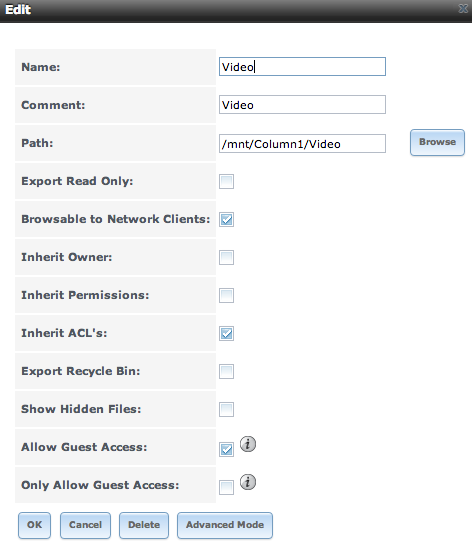
Task: Open info icon beside Only Allow Guest Access
Action: click(x=248, y=482)
